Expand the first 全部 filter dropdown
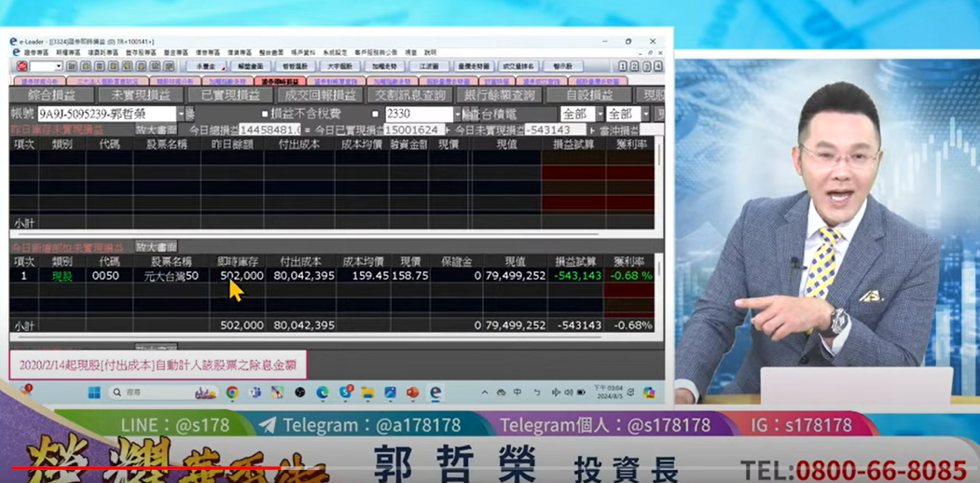980x483 pixels. [600, 114]
